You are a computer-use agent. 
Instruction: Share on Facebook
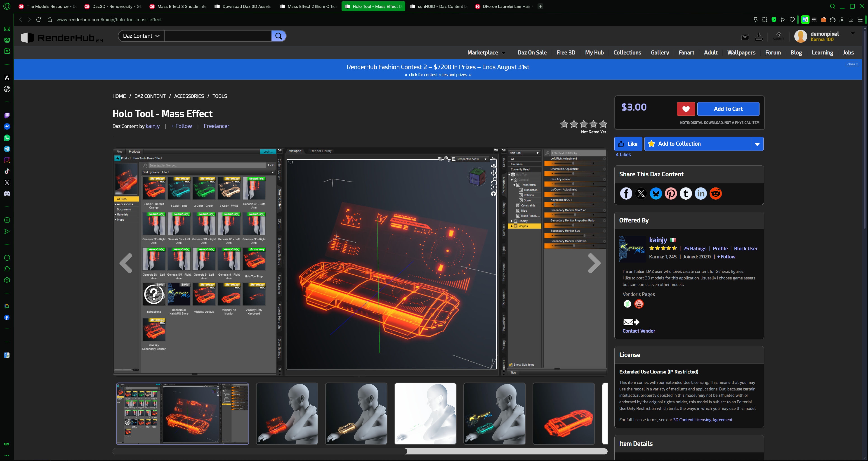tap(626, 194)
